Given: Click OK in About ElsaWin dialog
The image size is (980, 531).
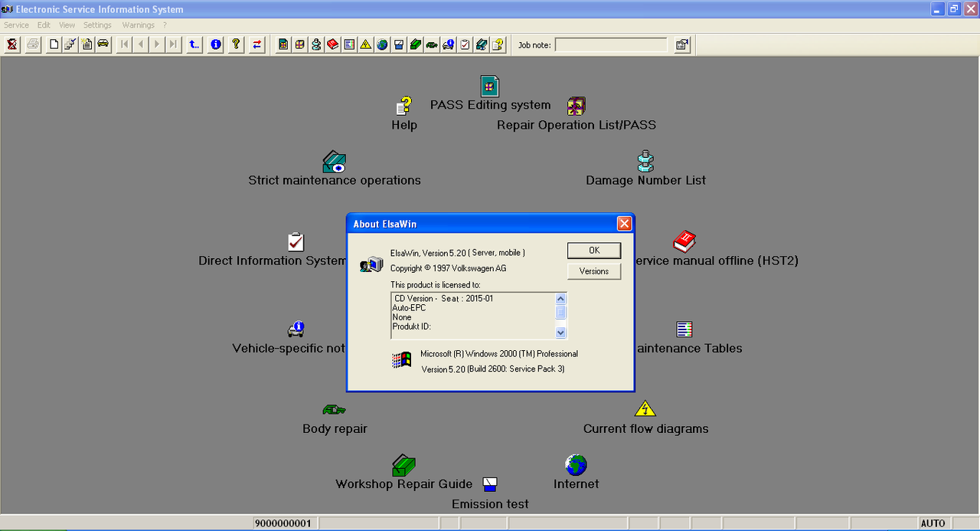Looking at the screenshot, I should point(594,251).
